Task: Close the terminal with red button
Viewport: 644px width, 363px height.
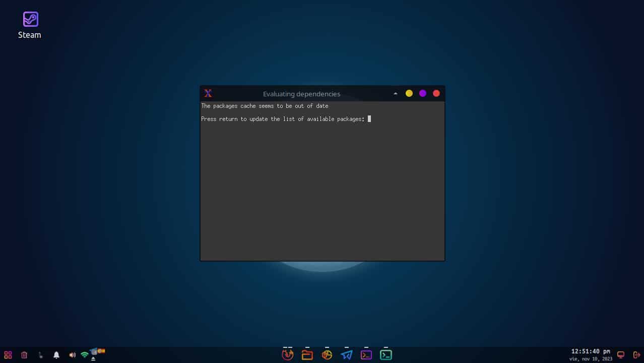Action: pyautogui.click(x=436, y=93)
